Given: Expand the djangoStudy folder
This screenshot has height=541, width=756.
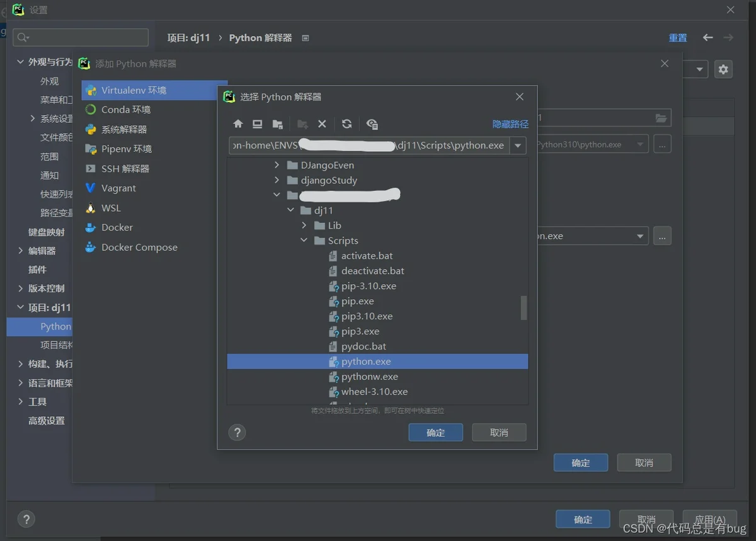Looking at the screenshot, I should [x=277, y=180].
